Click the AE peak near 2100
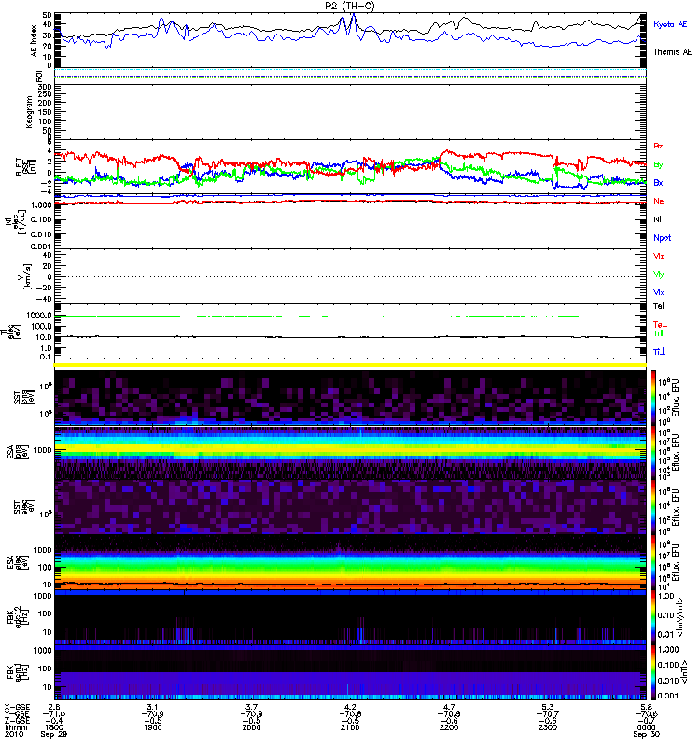Screen dimensions: 700x747 coord(354,15)
